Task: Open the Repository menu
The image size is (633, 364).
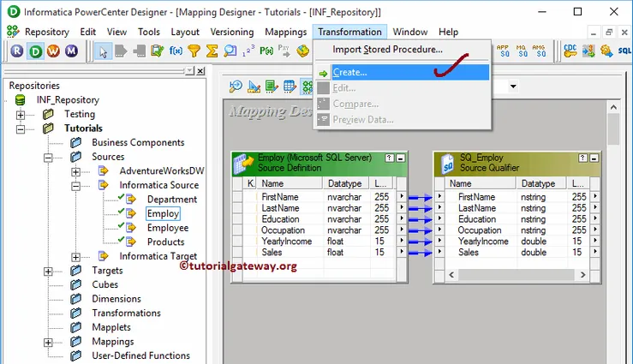Action: pyautogui.click(x=47, y=32)
